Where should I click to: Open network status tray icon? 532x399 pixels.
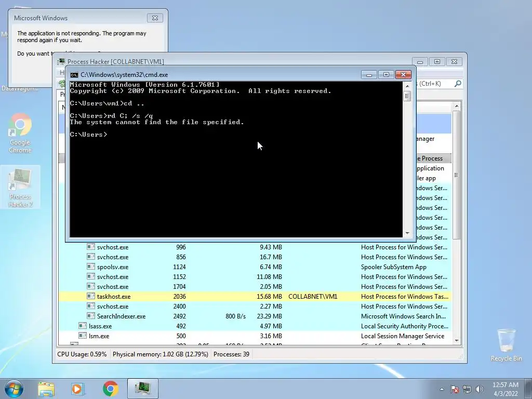(x=467, y=389)
